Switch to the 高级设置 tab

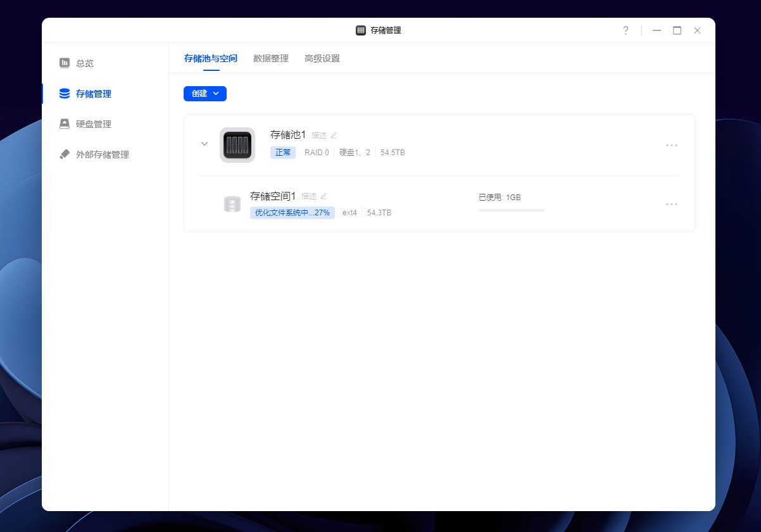tap(322, 58)
